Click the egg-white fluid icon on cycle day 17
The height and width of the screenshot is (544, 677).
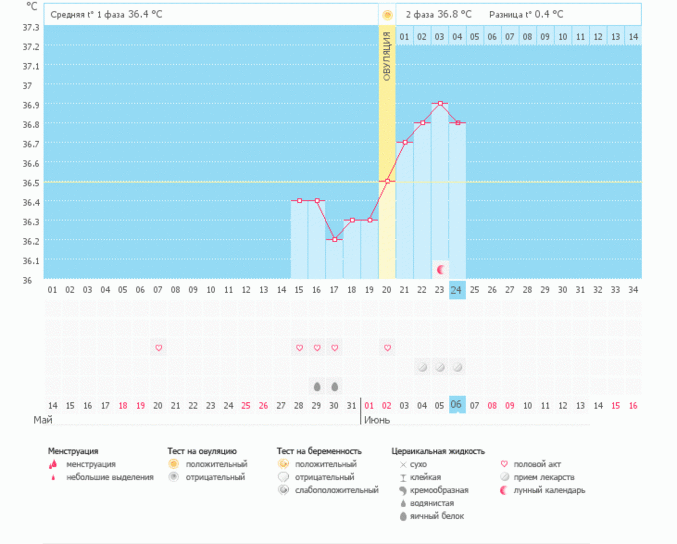pyautogui.click(x=334, y=386)
